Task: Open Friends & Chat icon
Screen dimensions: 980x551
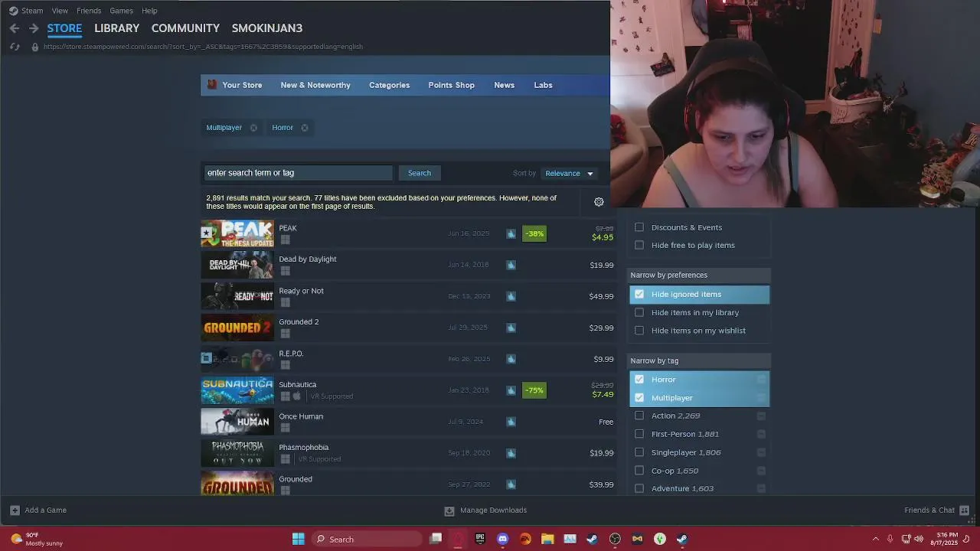Action: pyautogui.click(x=965, y=510)
